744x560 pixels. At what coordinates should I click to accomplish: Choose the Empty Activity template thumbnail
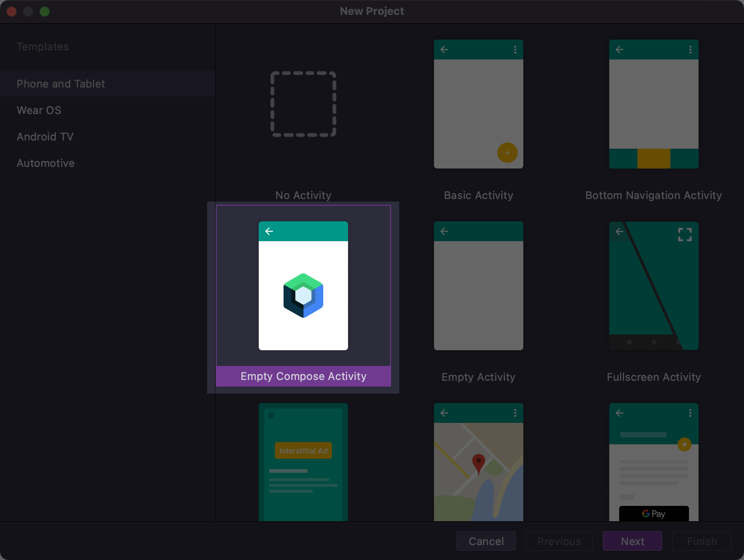pyautogui.click(x=479, y=286)
